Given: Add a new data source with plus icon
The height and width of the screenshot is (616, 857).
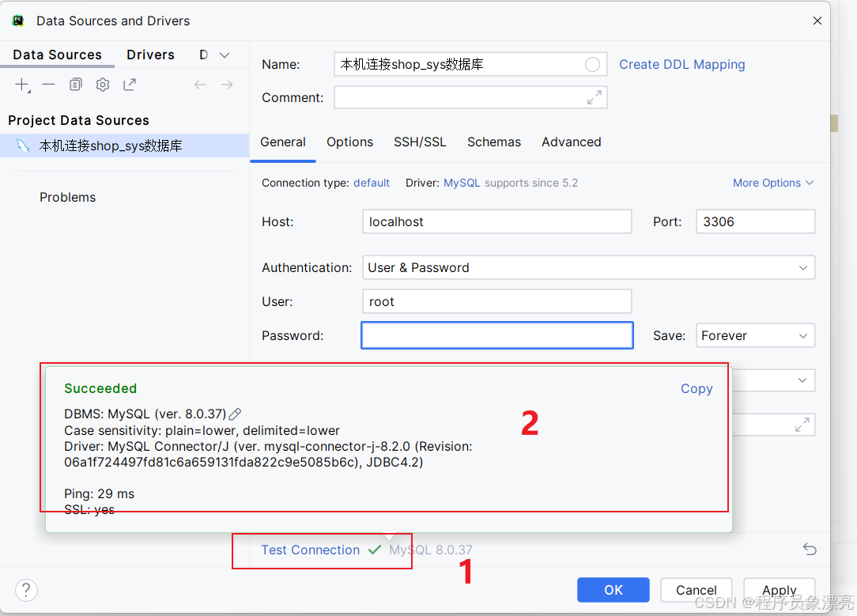Looking at the screenshot, I should click(x=22, y=85).
